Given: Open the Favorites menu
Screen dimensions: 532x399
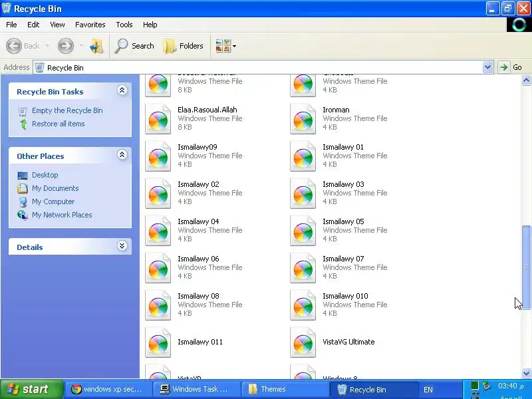Looking at the screenshot, I should 90,25.
